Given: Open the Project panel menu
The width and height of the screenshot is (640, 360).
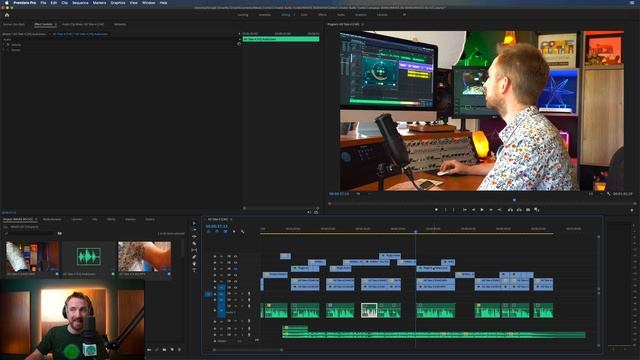Looking at the screenshot, I should 37,220.
